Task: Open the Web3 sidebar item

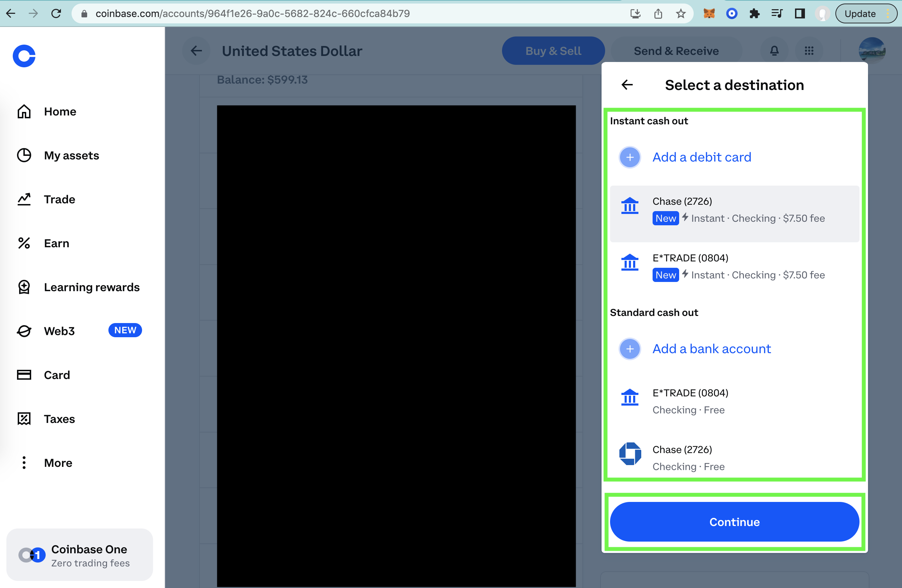Action: (46, 331)
